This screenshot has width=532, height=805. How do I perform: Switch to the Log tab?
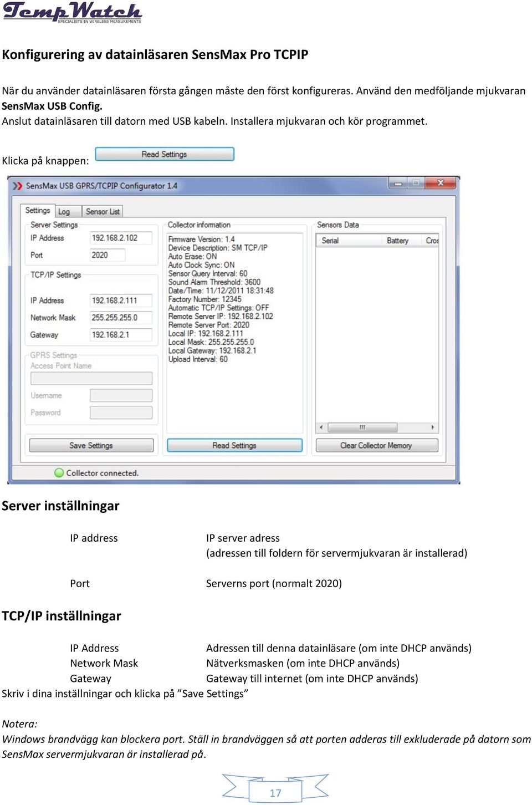(x=64, y=212)
